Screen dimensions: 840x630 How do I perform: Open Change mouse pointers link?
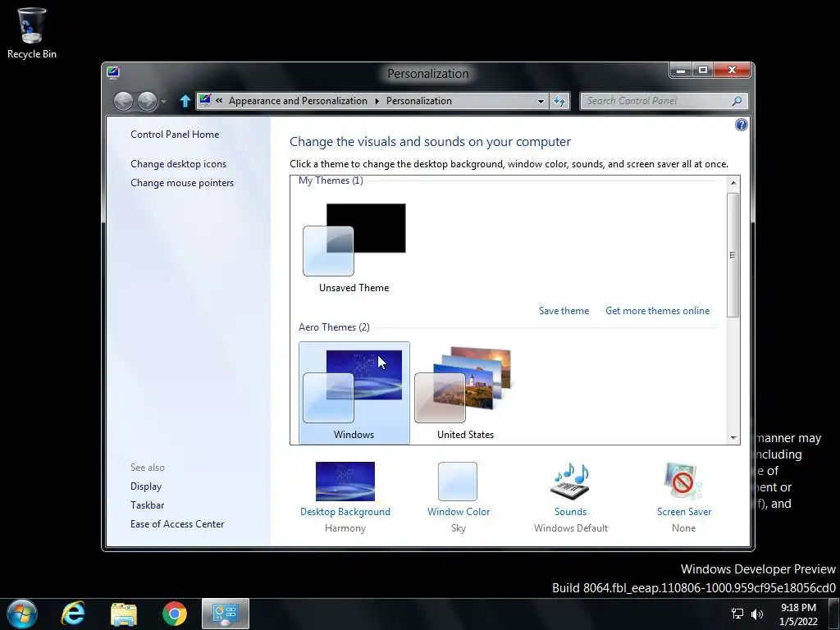pyautogui.click(x=182, y=183)
